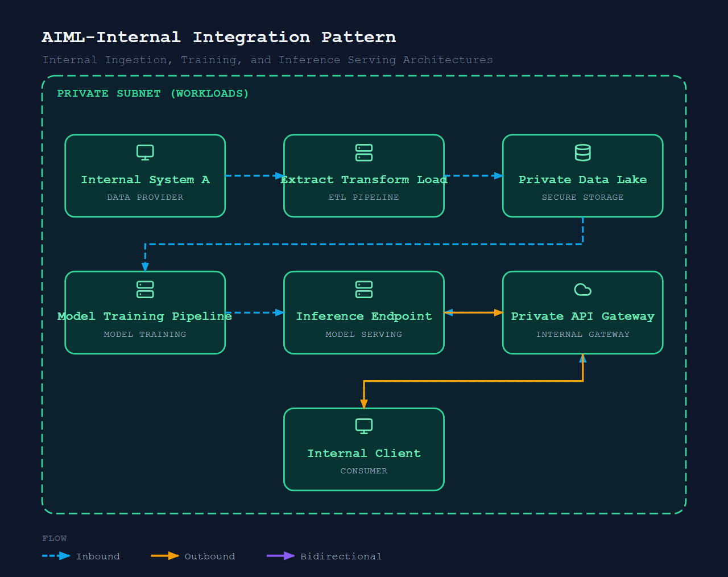Select the Private API Gateway title

point(583,316)
